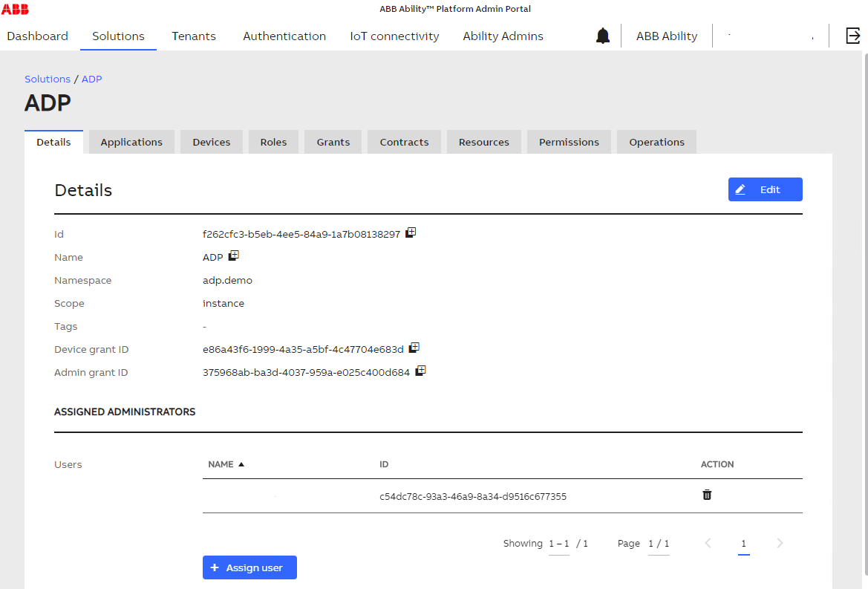Open the Dashboard menu

coord(38,36)
